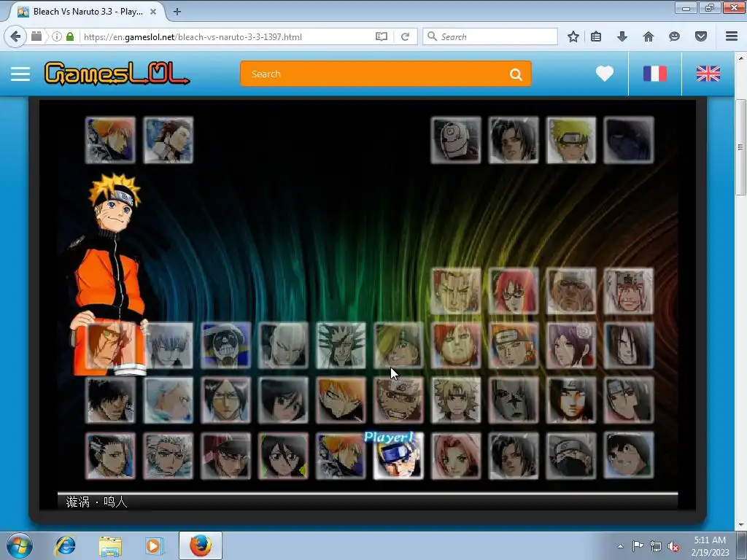Choose Hitsugaya portrait beside Renji
Viewport: 747px width, 560px height.
point(168,456)
